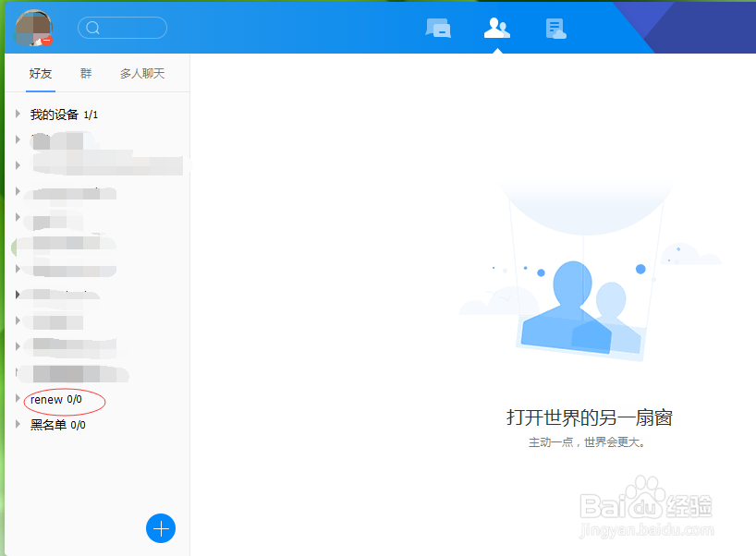Open the chat conversations icon at top
756x556 pixels.
(x=438, y=28)
